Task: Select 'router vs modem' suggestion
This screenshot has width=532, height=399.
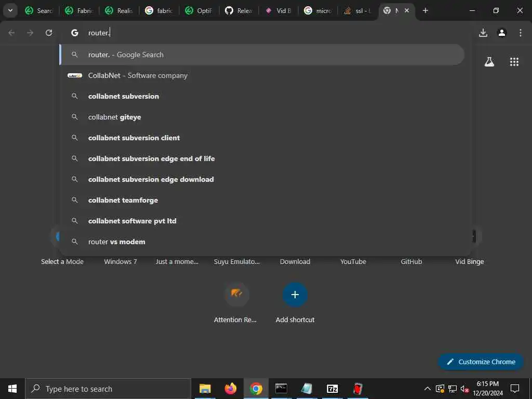Action: click(x=262, y=242)
